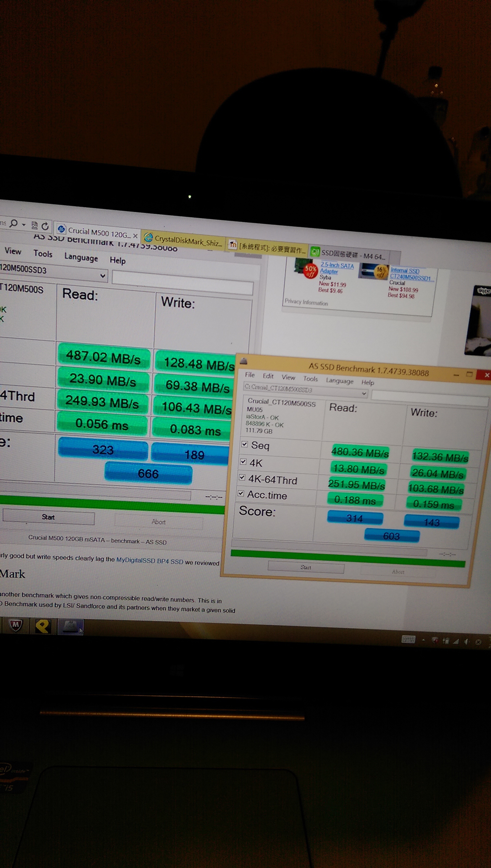
Task: Show hidden system tray icons
Action: 423,640
